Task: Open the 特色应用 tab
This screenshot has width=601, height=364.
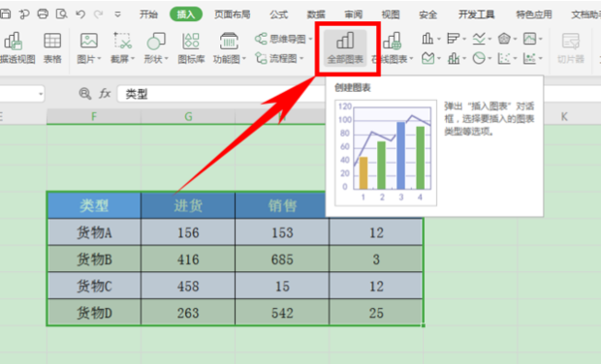Action: coord(534,15)
